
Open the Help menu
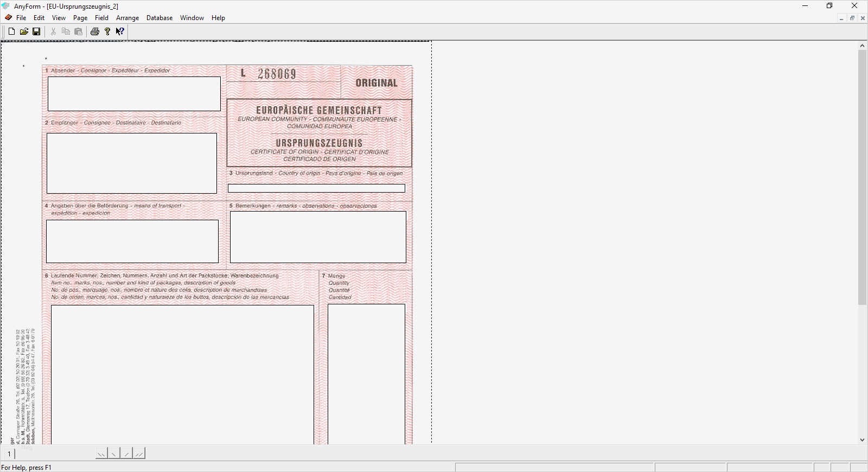click(x=218, y=18)
